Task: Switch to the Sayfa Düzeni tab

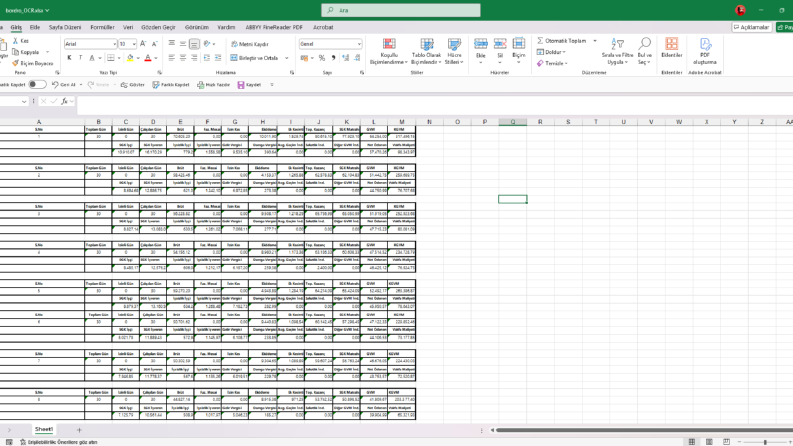Action: [65, 27]
